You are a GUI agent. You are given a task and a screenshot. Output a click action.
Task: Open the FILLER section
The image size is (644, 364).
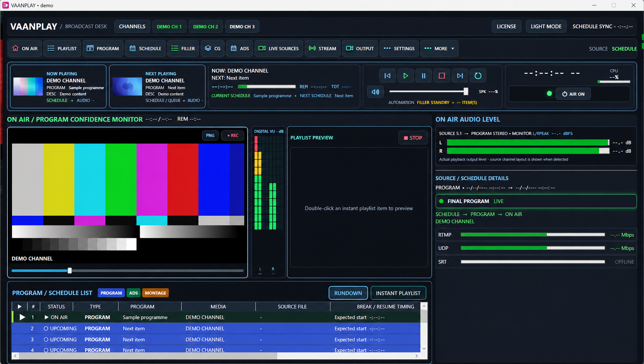point(183,49)
